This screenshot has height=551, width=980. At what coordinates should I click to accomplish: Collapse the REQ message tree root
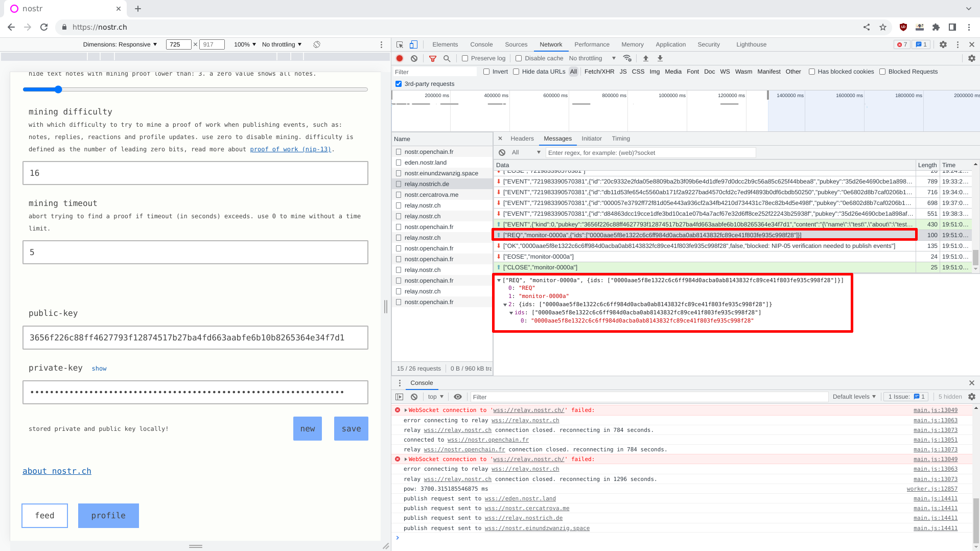click(x=499, y=280)
